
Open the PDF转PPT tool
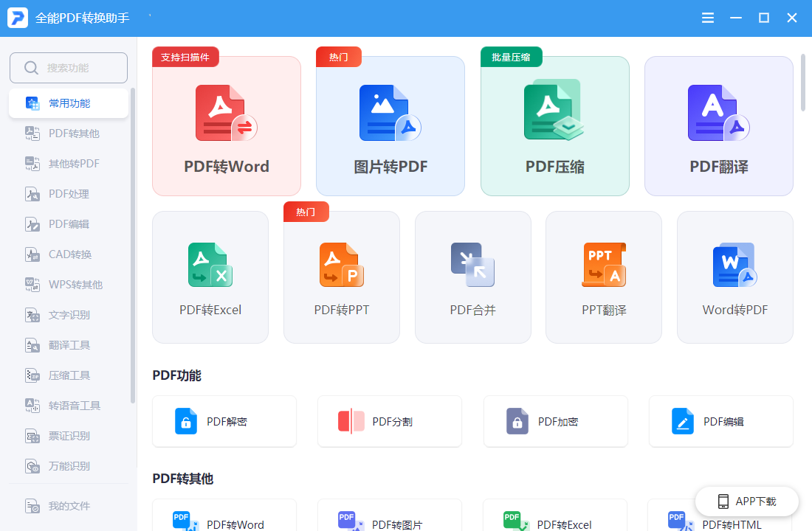click(x=342, y=277)
